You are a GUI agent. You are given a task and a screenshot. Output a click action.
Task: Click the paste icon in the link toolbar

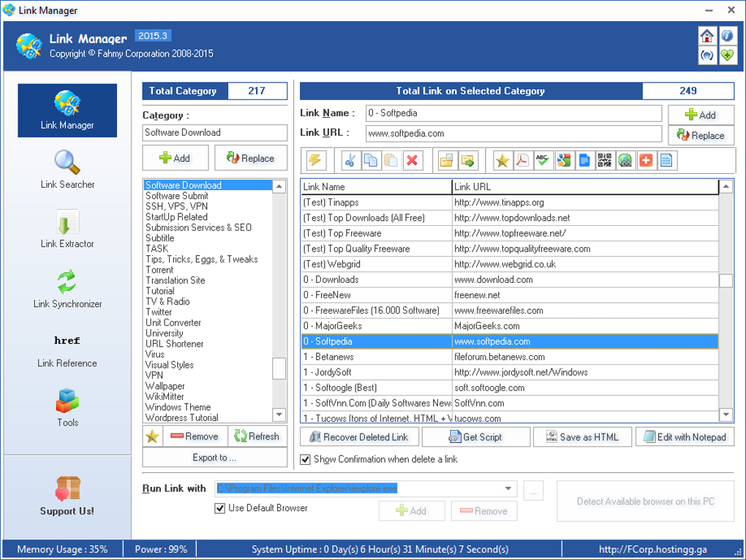[391, 161]
